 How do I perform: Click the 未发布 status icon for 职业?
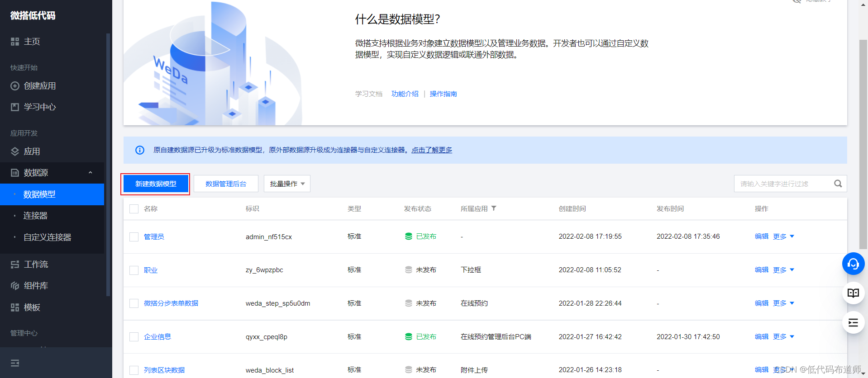tap(409, 270)
